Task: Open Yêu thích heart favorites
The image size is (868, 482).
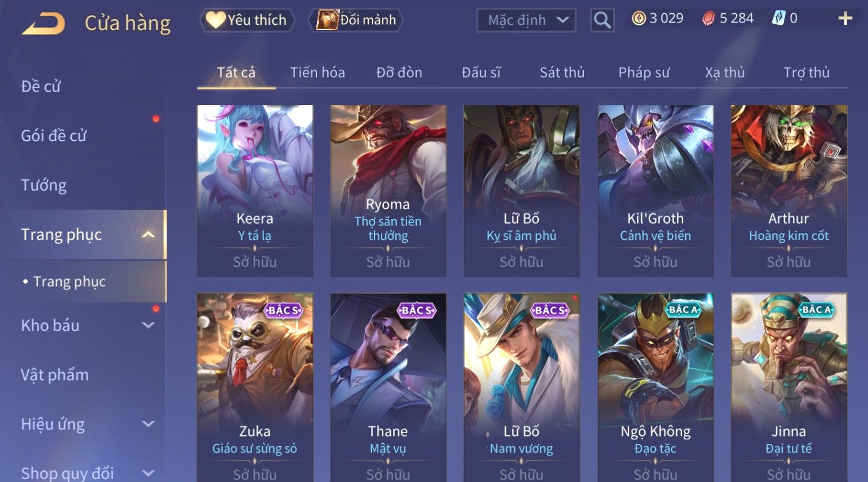Action: tap(216, 20)
